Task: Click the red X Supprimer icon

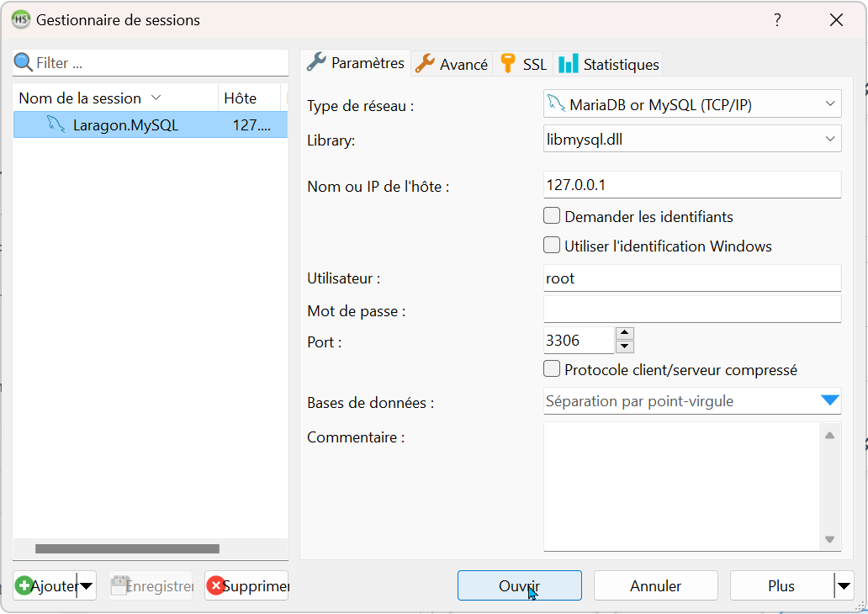Action: tap(215, 585)
